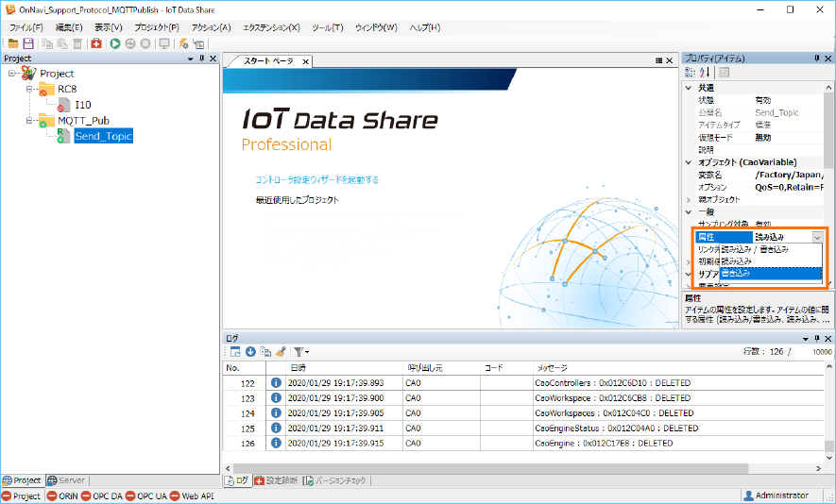Collapse the オブジェクト (CaoVariable) category
This screenshot has height=504, width=836.
click(689, 162)
